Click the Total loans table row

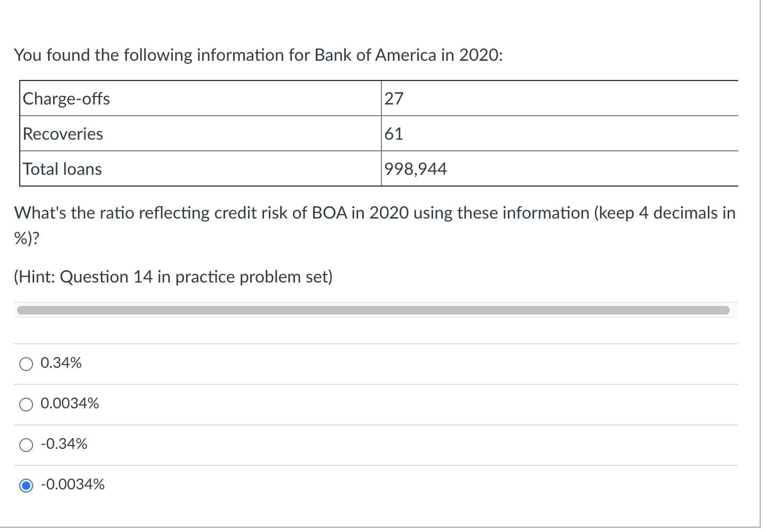(200, 169)
